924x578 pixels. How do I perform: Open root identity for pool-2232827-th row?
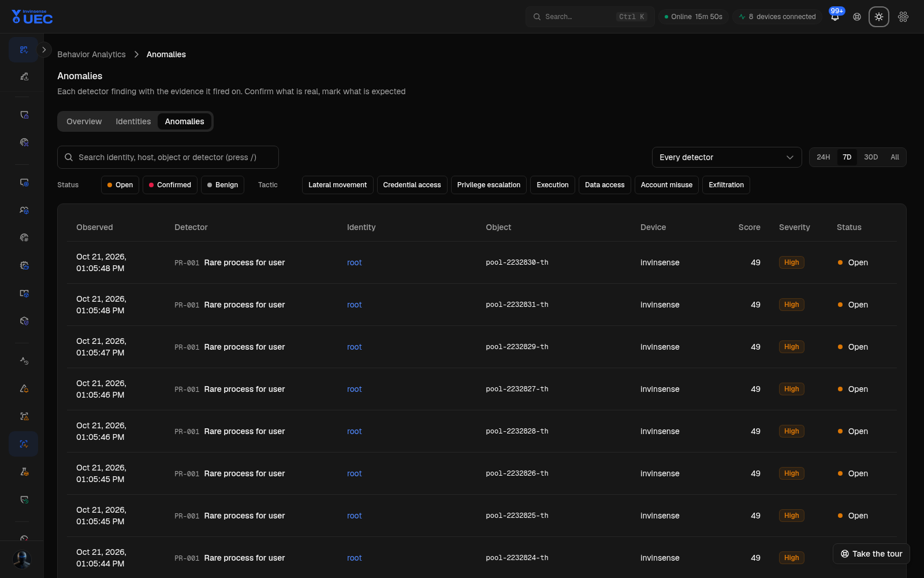click(355, 389)
